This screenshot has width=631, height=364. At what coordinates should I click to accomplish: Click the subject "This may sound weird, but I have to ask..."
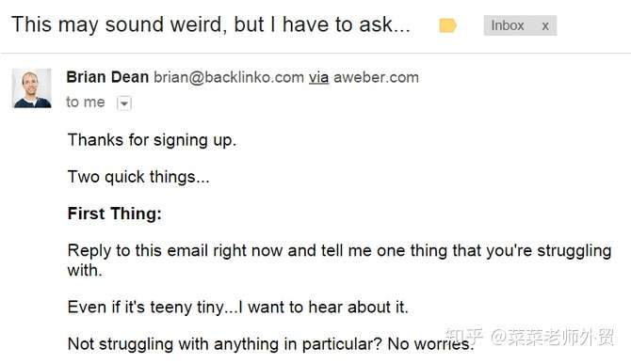click(x=211, y=24)
